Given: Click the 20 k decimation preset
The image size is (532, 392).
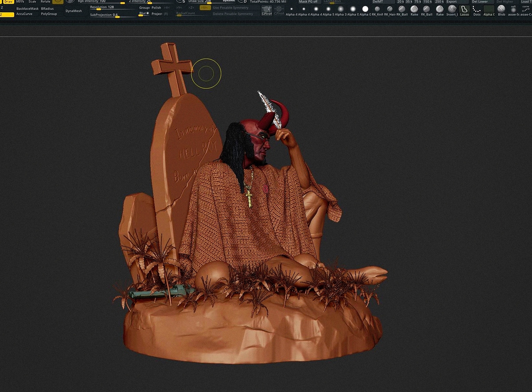Looking at the screenshot, I should point(400,2).
